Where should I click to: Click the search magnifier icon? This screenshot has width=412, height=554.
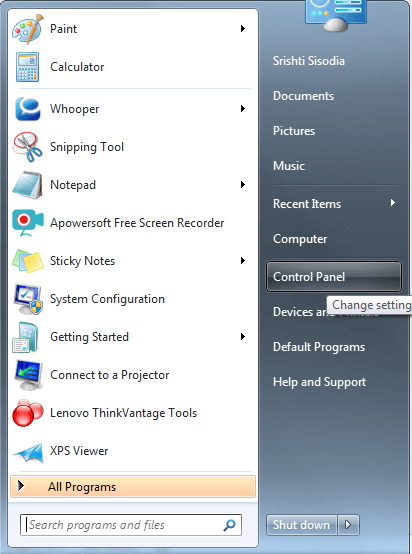tap(229, 525)
